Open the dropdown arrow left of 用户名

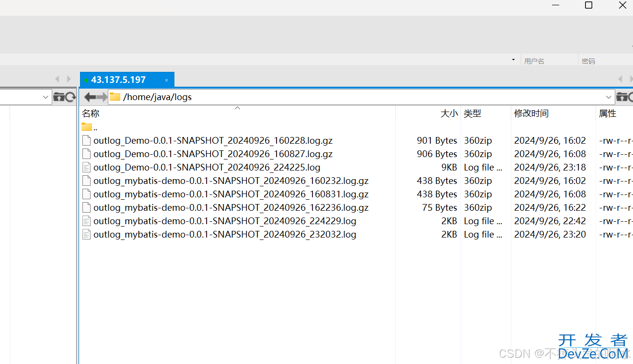(513, 60)
